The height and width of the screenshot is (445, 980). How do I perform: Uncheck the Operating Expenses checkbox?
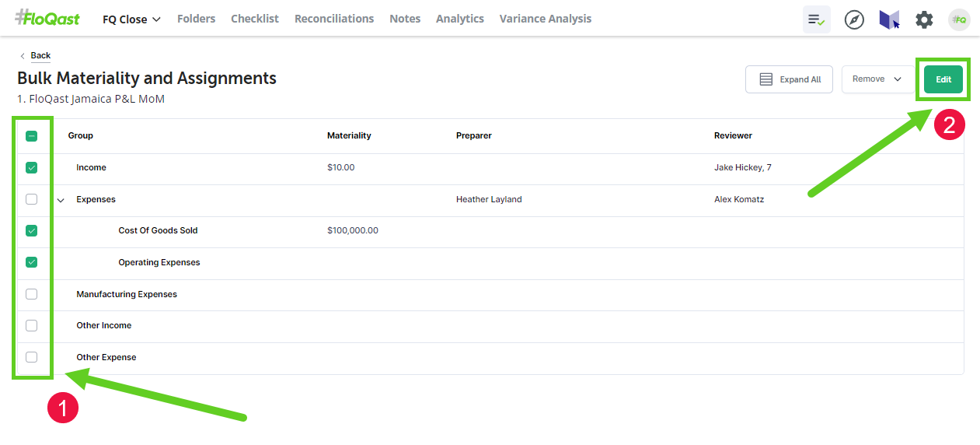pos(32,262)
